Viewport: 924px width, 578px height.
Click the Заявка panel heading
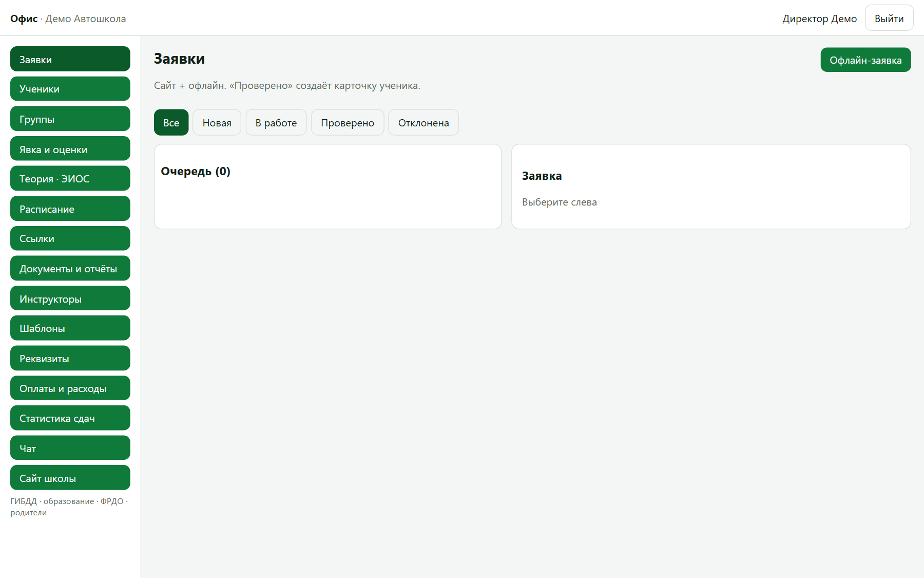pyautogui.click(x=542, y=176)
